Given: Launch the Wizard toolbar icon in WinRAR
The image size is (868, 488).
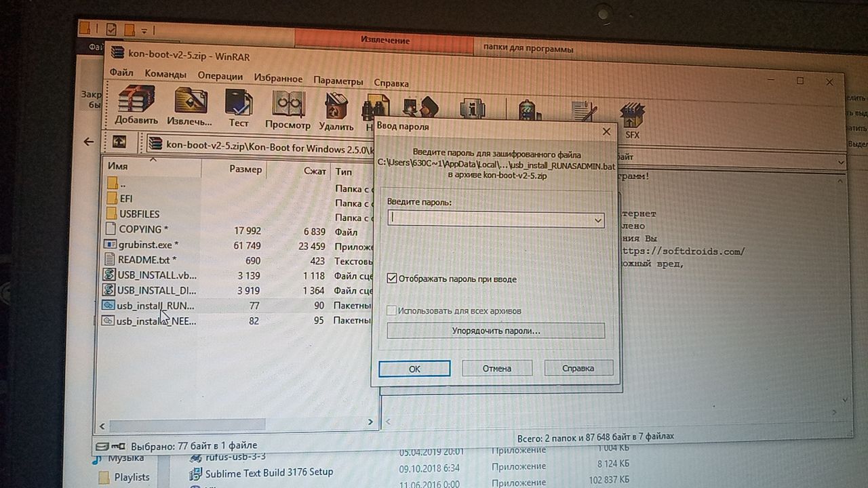Looking at the screenshot, I should pos(420,108).
